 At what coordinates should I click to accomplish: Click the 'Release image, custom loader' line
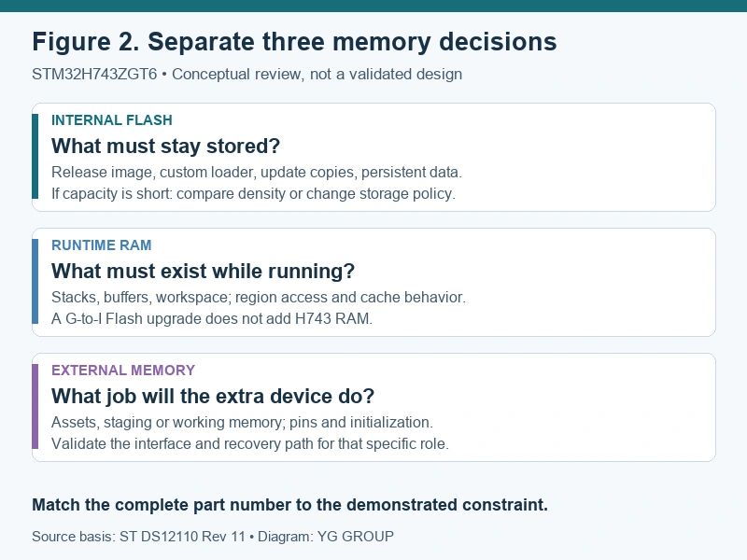(x=257, y=172)
